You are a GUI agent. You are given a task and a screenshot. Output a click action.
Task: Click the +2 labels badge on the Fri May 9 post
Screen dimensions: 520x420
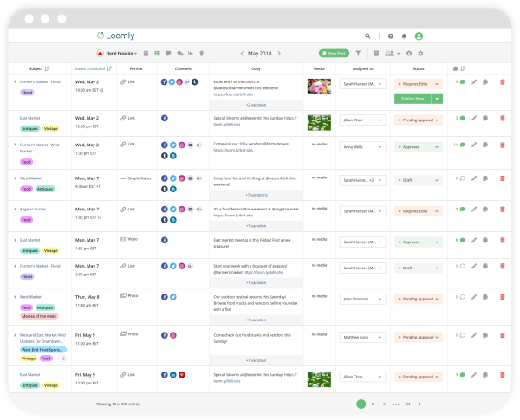[x=62, y=359]
